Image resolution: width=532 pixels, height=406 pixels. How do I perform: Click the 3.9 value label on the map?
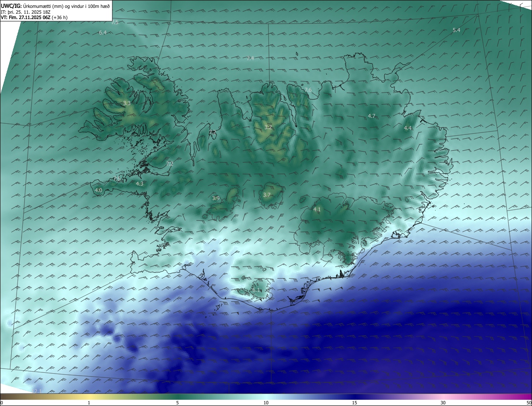(x=216, y=198)
